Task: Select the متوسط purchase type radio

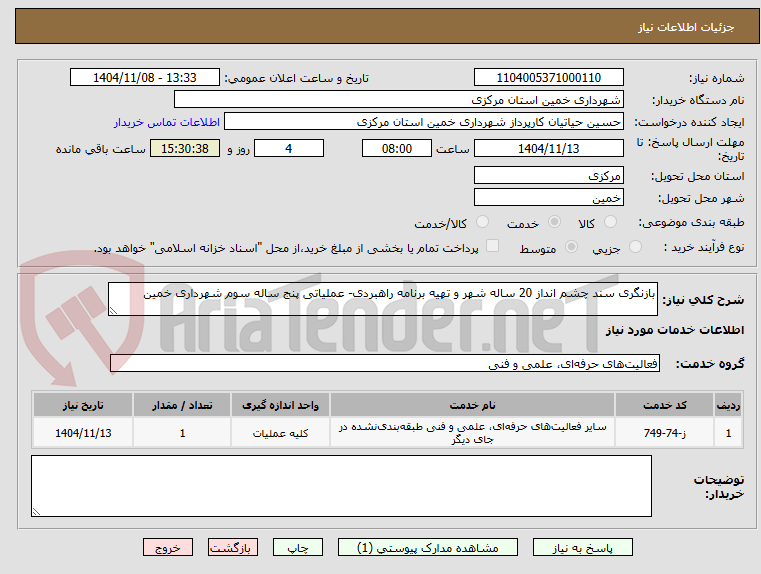Action: (572, 247)
